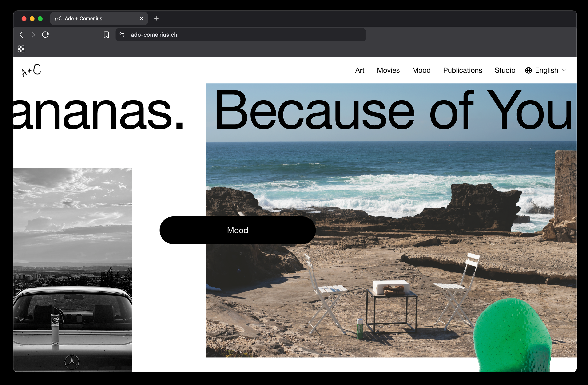Expand the English language chevron
Image resolution: width=588 pixels, height=385 pixels.
pyautogui.click(x=564, y=70)
